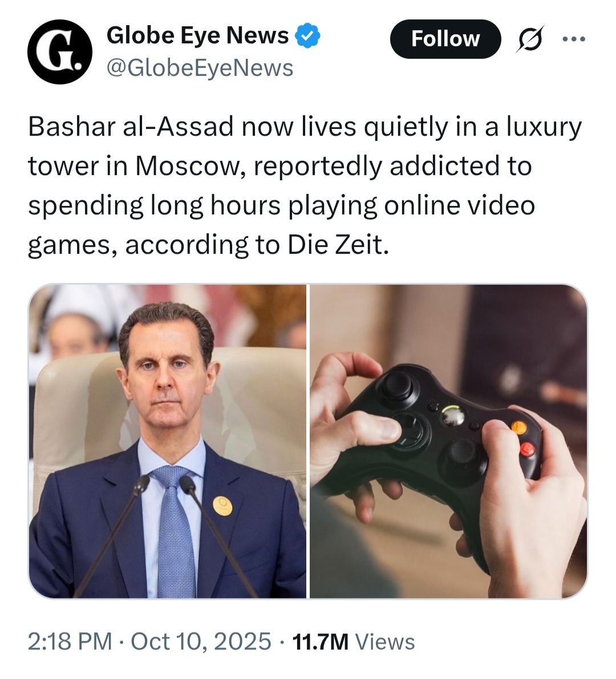Open the Globe Eye News display name

(x=197, y=35)
